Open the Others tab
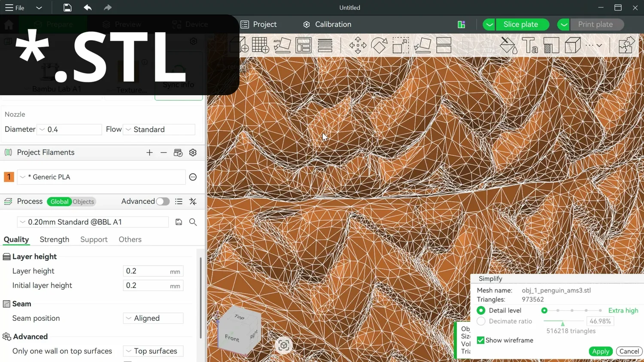The height and width of the screenshot is (362, 644). tap(130, 239)
